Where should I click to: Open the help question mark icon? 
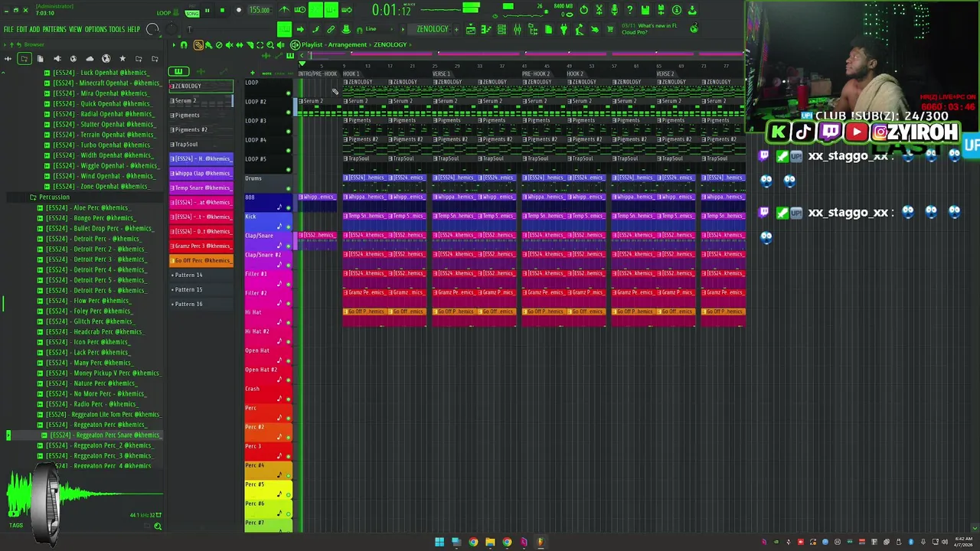click(x=629, y=10)
